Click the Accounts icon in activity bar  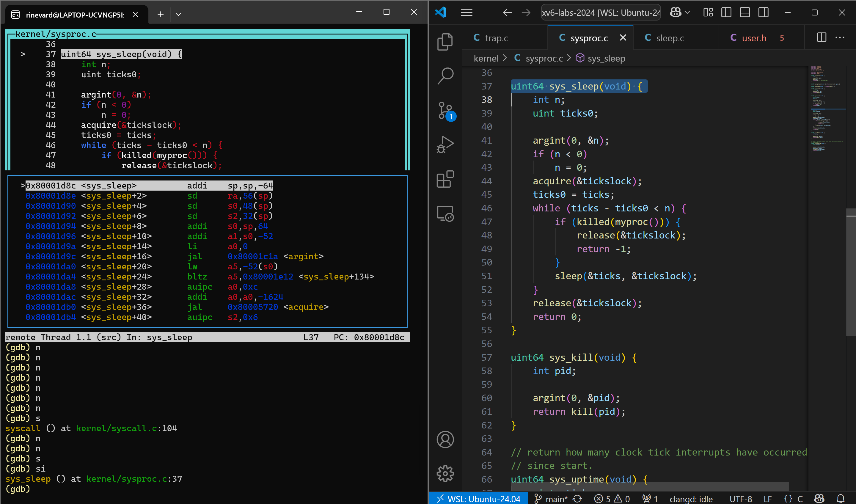pyautogui.click(x=445, y=439)
